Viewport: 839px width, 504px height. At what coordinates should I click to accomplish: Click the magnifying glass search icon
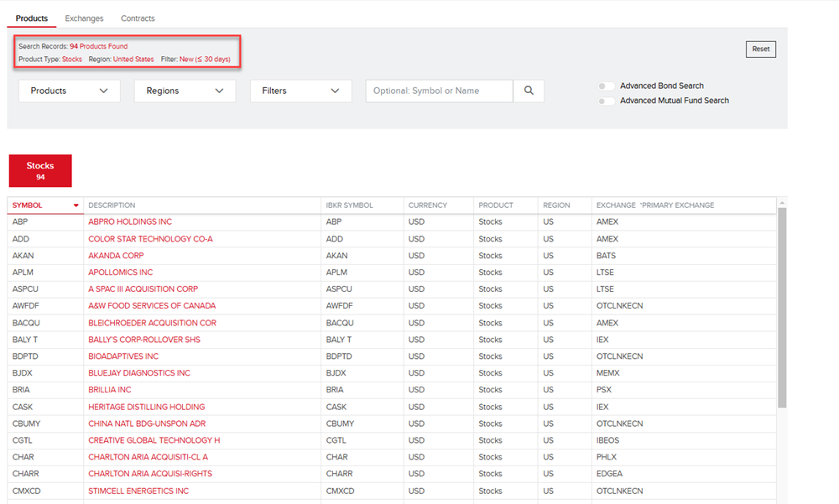coord(529,91)
